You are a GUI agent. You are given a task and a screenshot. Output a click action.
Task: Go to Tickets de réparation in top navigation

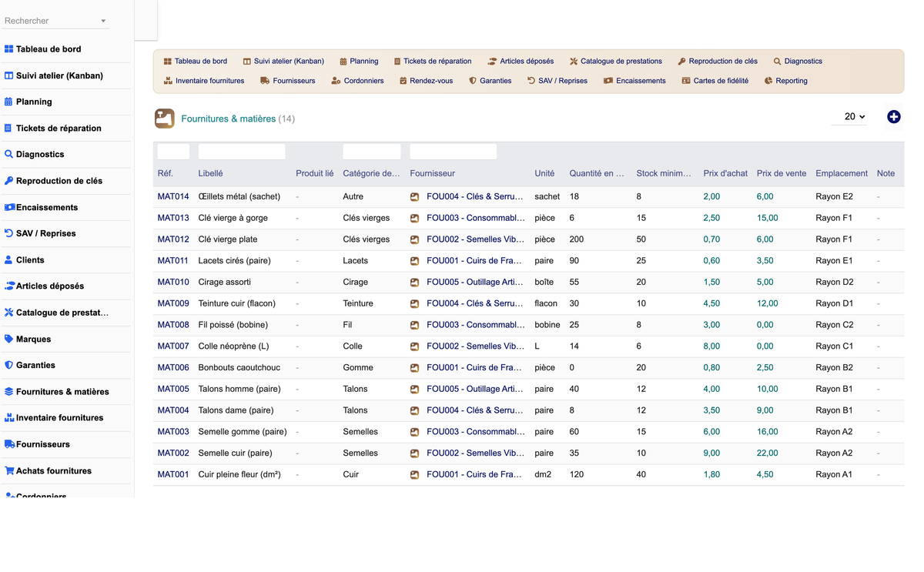[433, 61]
